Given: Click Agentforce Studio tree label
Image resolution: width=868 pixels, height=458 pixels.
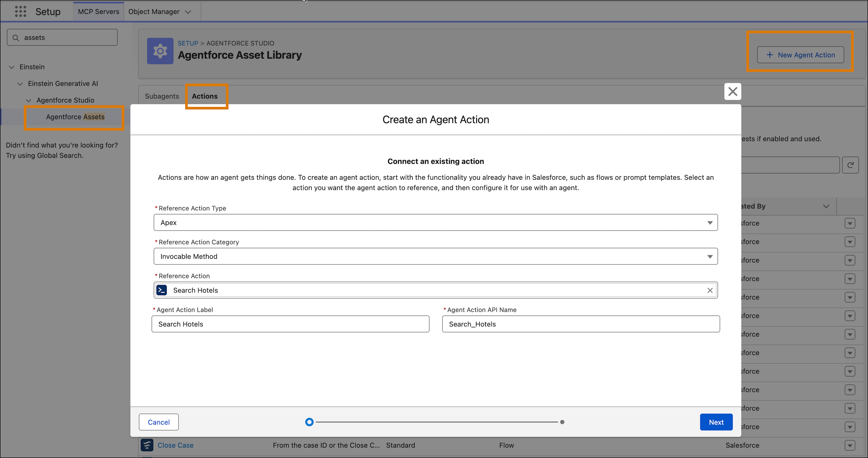Looking at the screenshot, I should pyautogui.click(x=65, y=100).
